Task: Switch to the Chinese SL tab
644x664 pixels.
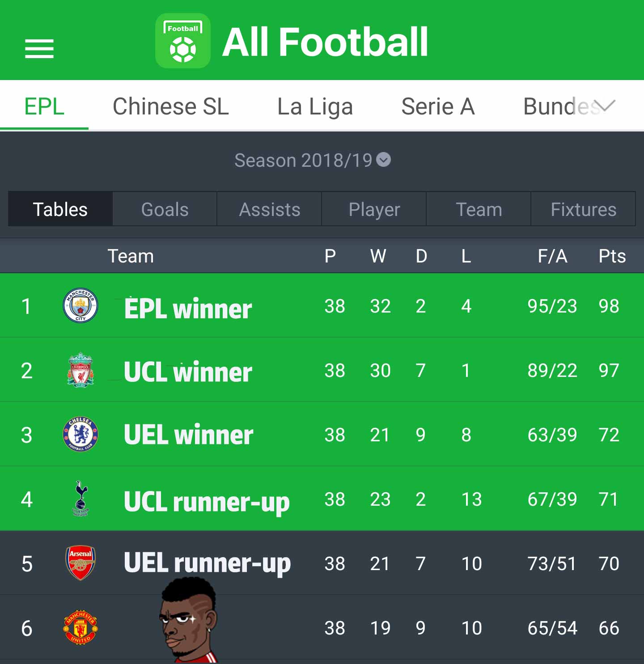Action: pos(171,106)
